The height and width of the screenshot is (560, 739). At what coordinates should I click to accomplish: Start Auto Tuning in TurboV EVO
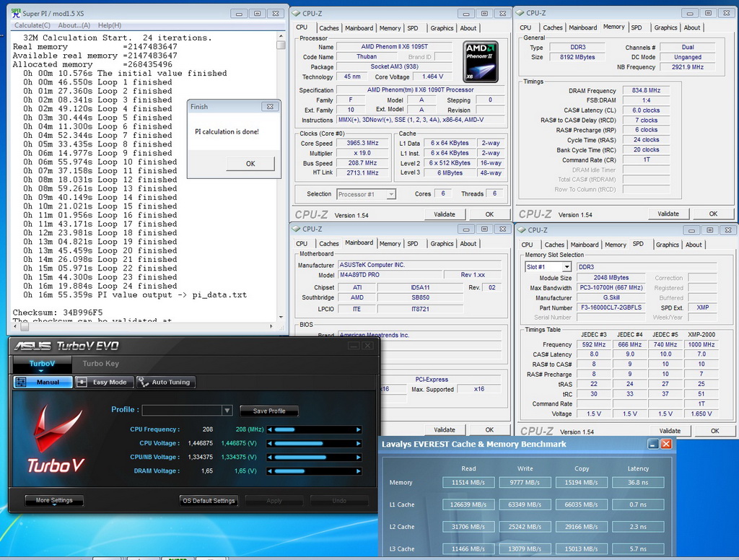tap(165, 382)
